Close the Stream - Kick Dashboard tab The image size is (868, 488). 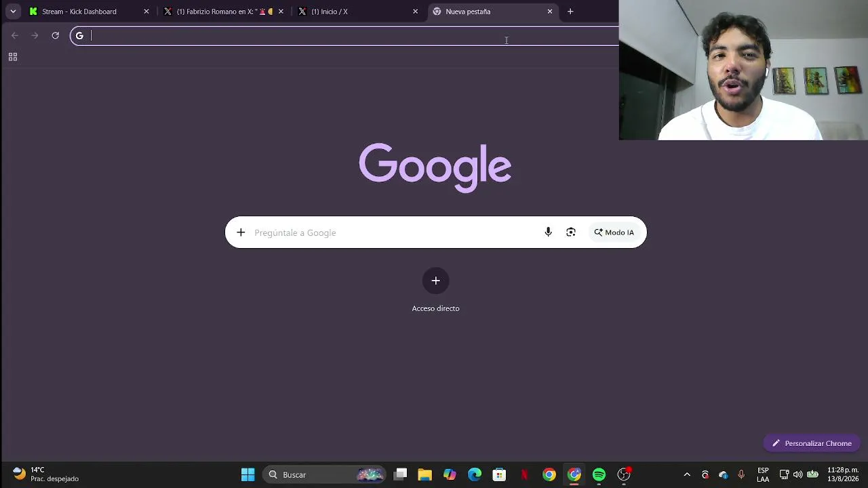coord(146,12)
